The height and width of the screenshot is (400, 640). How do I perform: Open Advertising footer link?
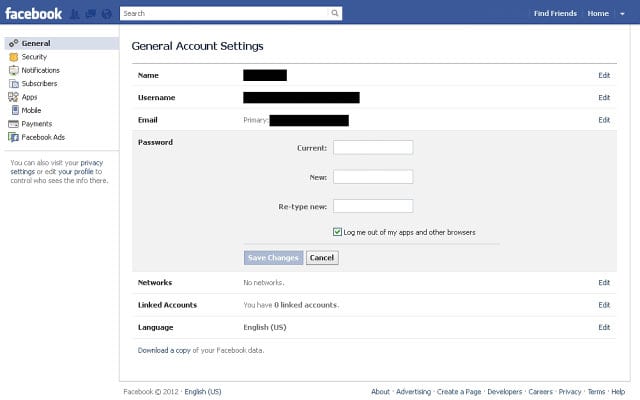(x=413, y=391)
